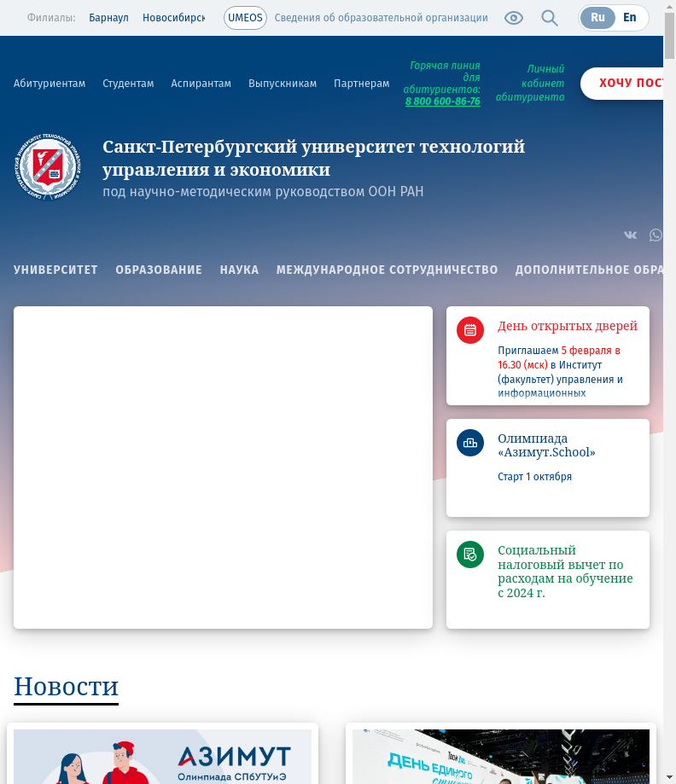Open УНИВЕРСИТЕТ main navigation item
Screen dimensions: 676x784
[x=55, y=270]
